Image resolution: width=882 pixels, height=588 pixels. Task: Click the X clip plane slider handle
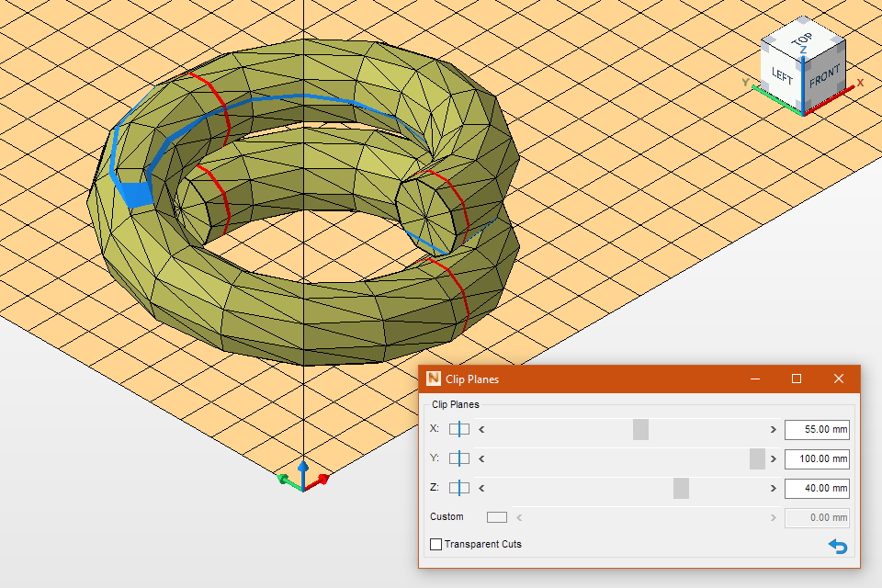[x=640, y=429]
